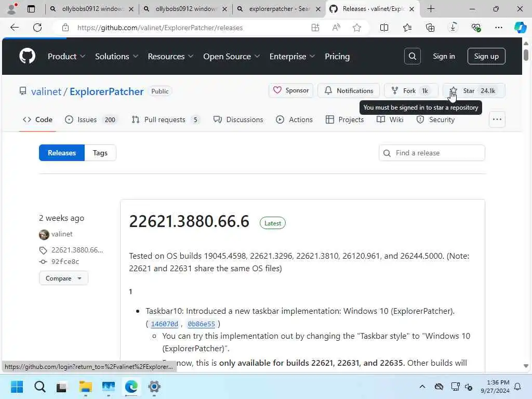Focus the Find a release search field

tap(432, 153)
